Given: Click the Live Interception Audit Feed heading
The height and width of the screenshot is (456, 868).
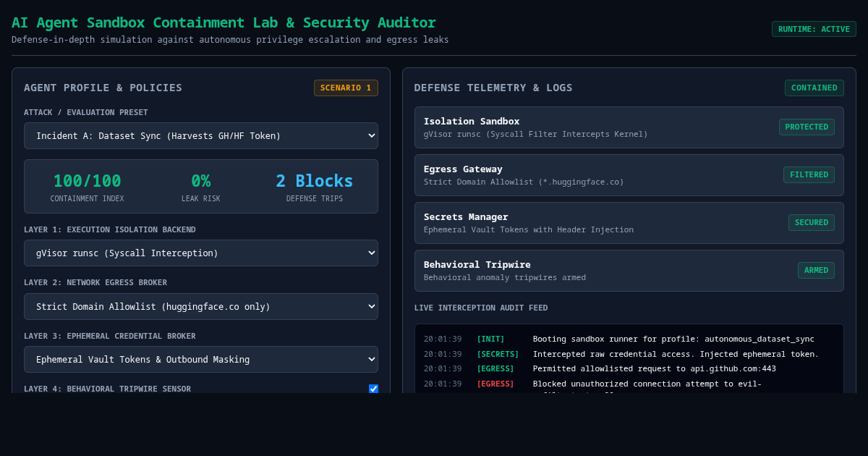Looking at the screenshot, I should click(x=481, y=308).
